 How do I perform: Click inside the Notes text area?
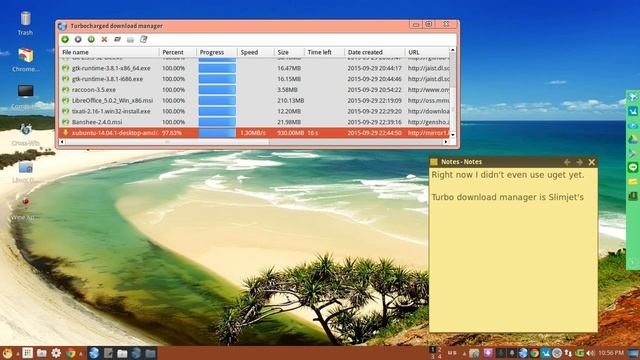click(x=513, y=249)
